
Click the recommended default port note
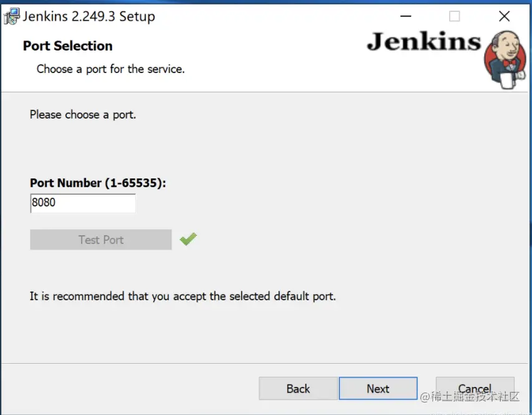click(183, 296)
